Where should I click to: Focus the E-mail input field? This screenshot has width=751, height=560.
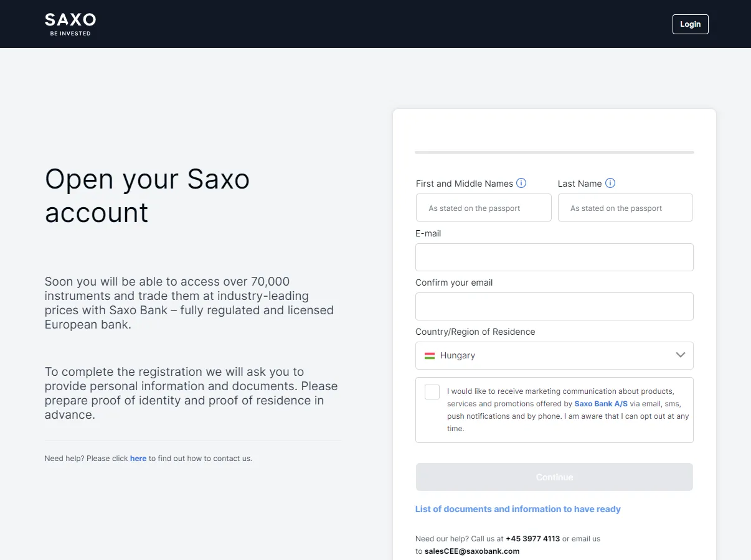[x=554, y=257]
